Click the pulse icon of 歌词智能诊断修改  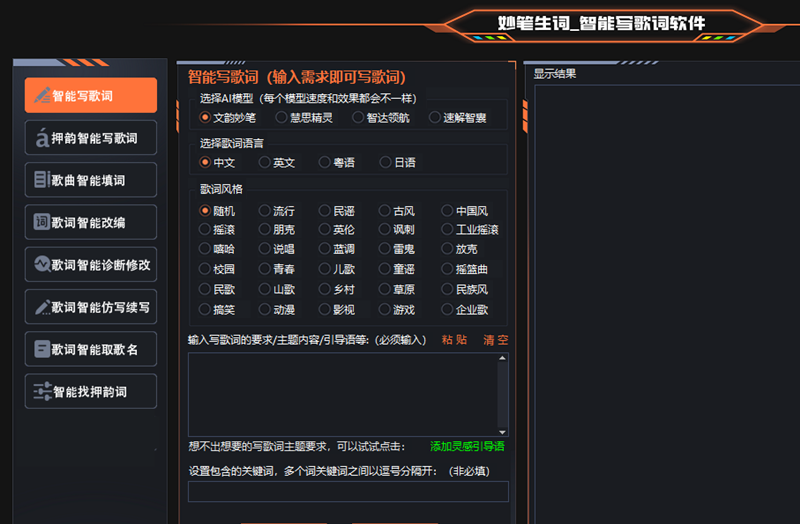pyautogui.click(x=42, y=264)
